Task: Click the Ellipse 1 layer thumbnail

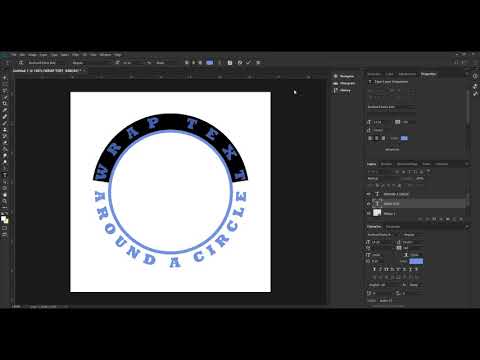Action: coord(377,213)
